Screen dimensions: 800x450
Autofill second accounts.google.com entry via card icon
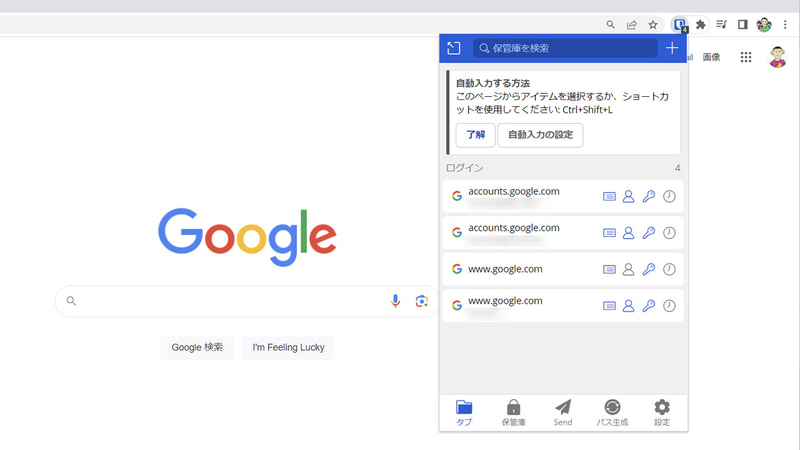pos(609,233)
